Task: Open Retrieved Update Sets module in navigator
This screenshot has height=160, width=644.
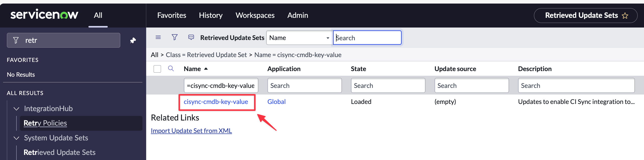Action: point(60,152)
